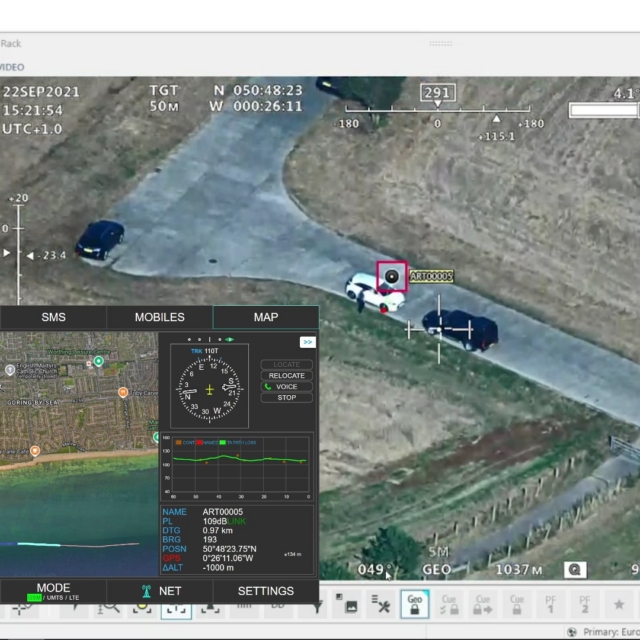The width and height of the screenshot is (640, 640).
Task: Click the green phone icon
Action: (x=268, y=387)
